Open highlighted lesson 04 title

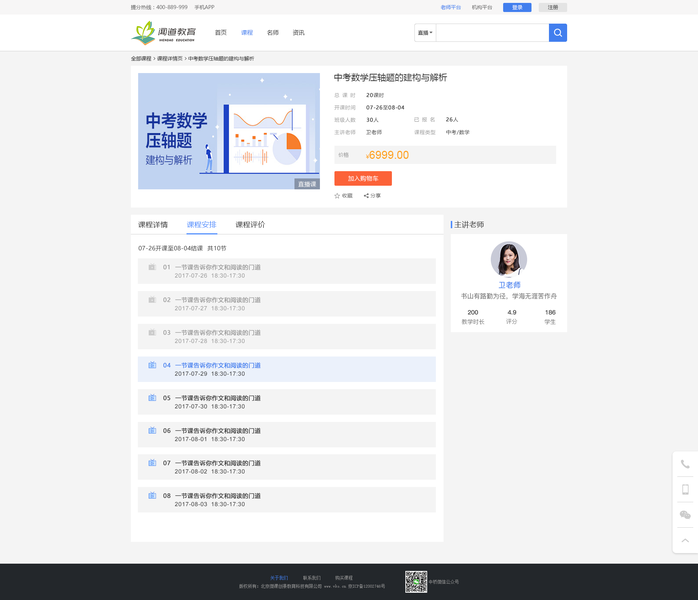[218, 365]
